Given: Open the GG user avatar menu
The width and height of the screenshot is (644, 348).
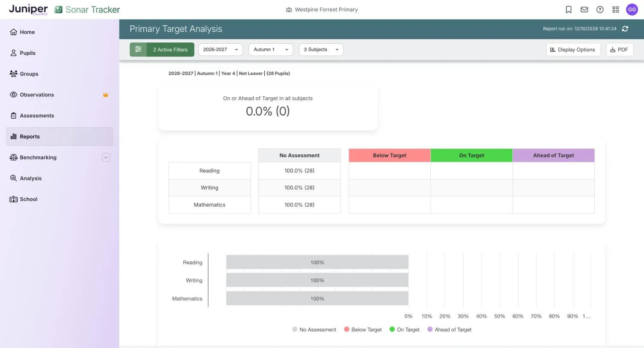Looking at the screenshot, I should click(632, 9).
